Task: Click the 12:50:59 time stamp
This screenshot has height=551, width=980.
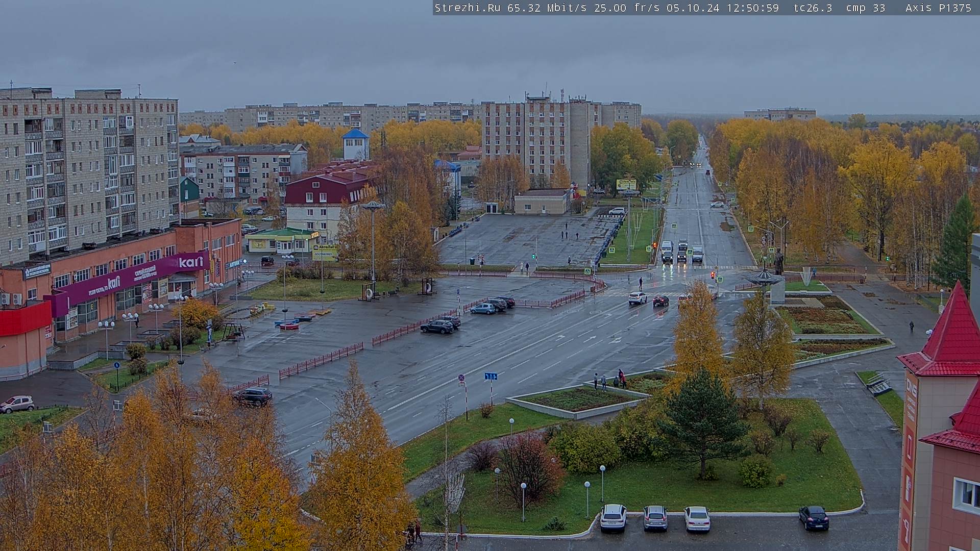Action: (x=753, y=8)
